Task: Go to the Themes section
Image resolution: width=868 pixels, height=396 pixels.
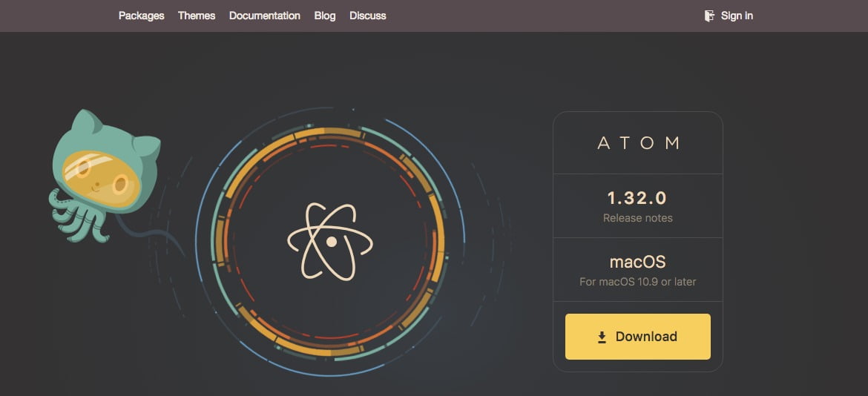Action: point(197,16)
